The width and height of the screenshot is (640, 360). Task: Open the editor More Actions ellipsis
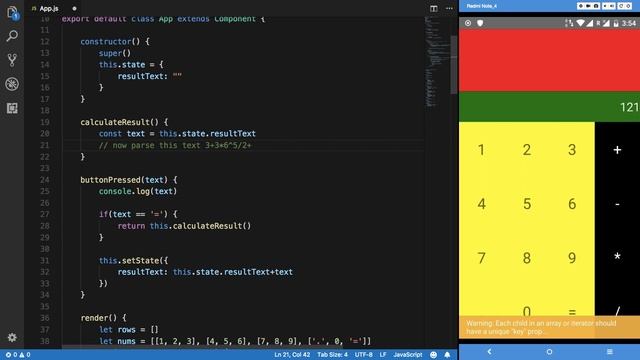pyautogui.click(x=449, y=8)
